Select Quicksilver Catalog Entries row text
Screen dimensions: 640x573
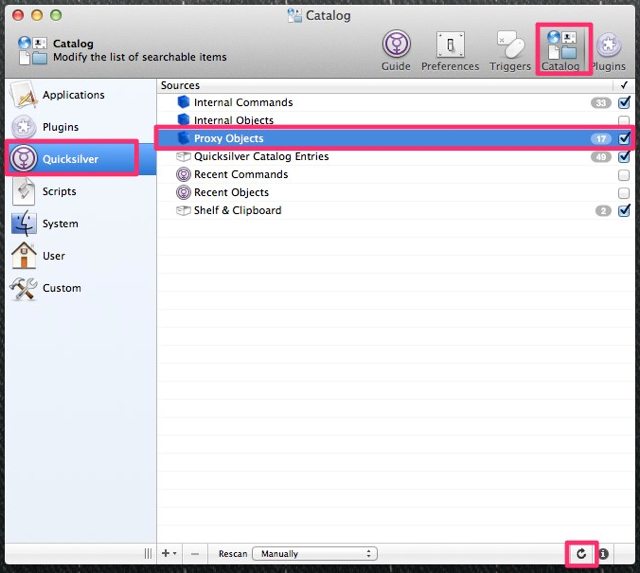pos(261,156)
